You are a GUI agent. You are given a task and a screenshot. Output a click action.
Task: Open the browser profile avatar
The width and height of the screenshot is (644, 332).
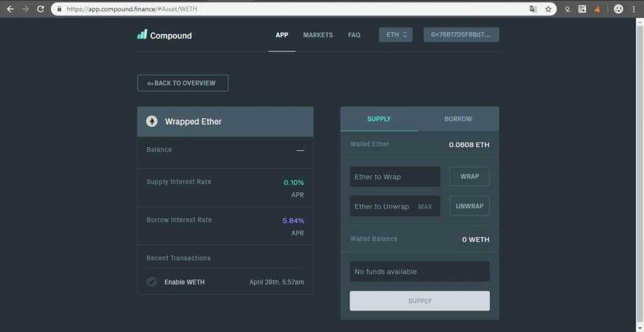[619, 9]
